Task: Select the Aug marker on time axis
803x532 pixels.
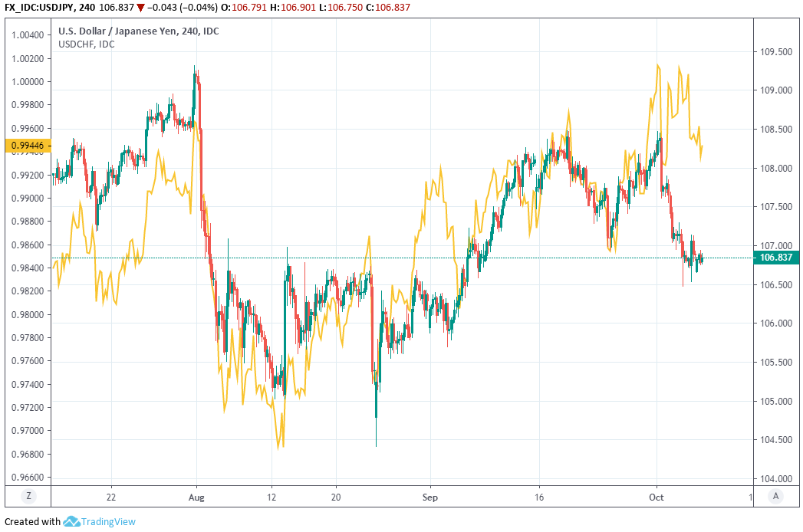Action: coord(196,496)
